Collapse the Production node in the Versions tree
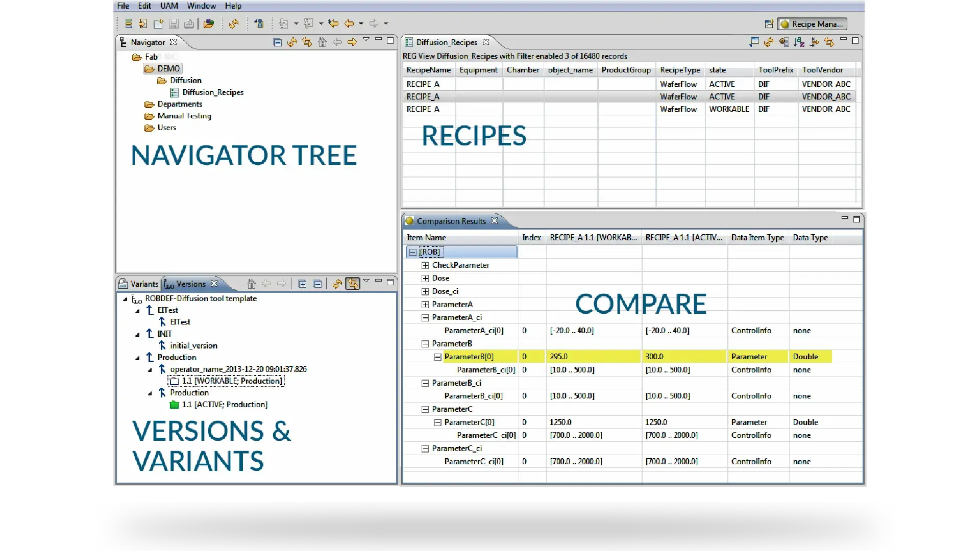The image size is (980, 551). (137, 358)
